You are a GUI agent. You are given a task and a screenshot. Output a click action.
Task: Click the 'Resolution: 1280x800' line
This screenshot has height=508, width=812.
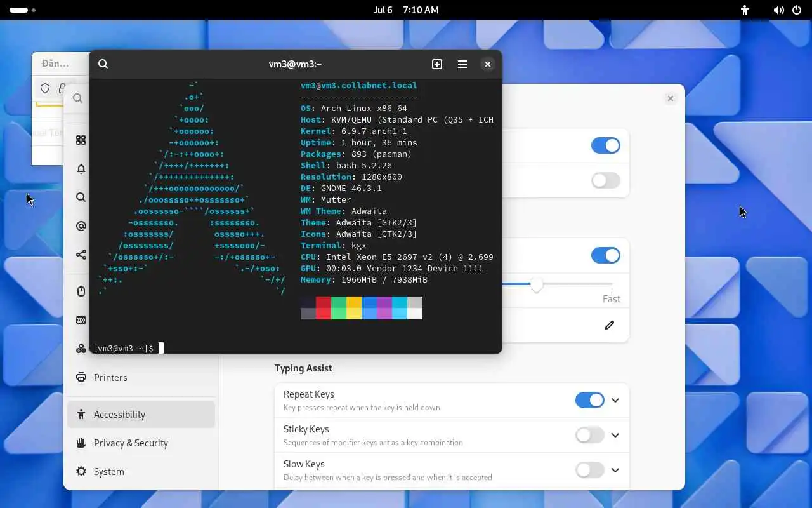coord(351,177)
